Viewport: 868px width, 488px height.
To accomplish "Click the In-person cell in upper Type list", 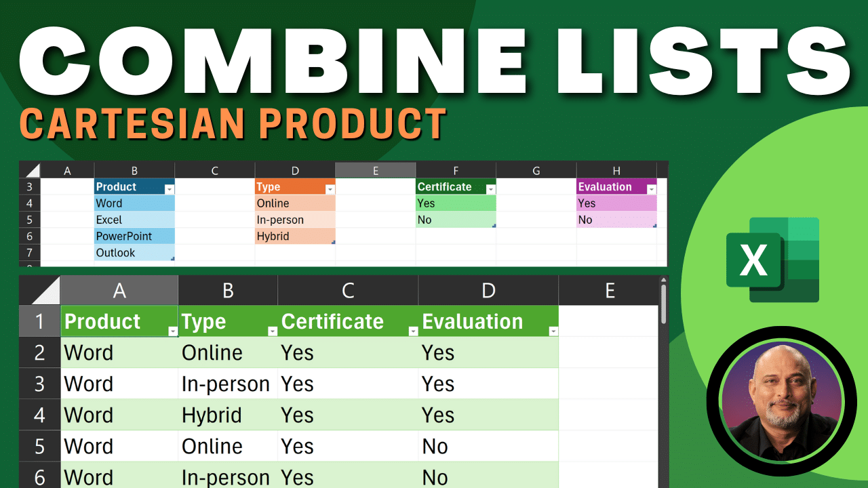I will [295, 220].
